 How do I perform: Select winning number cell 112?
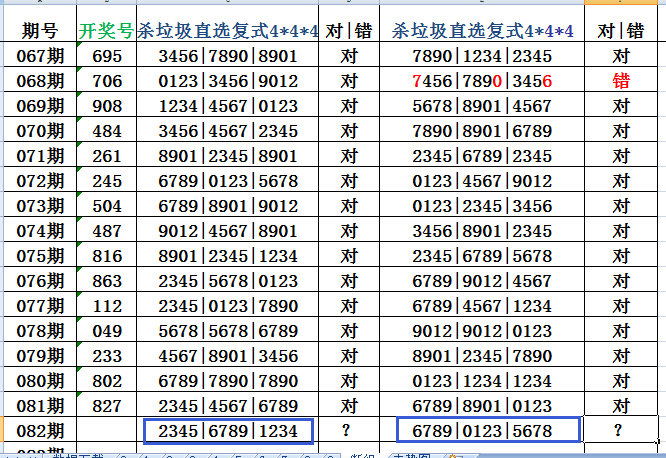107,306
